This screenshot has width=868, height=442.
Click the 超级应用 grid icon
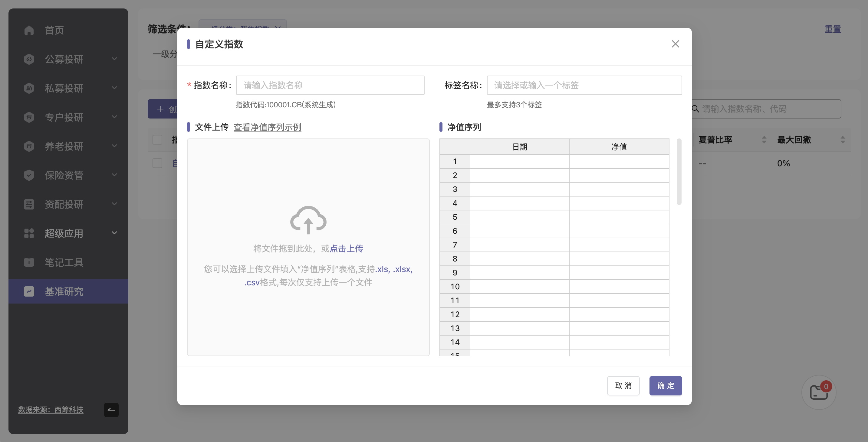tap(29, 233)
